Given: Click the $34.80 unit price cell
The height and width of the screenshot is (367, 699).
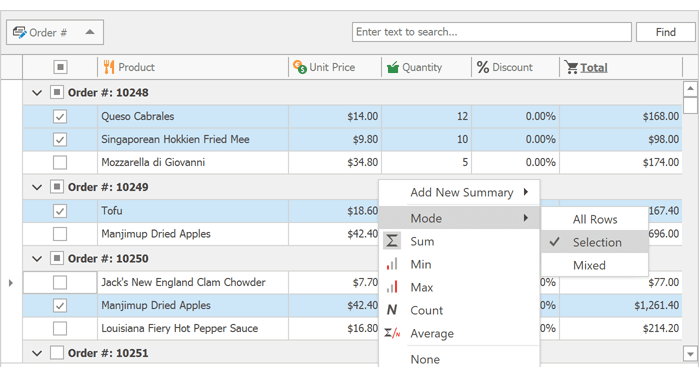Looking at the screenshot, I should click(335, 162).
